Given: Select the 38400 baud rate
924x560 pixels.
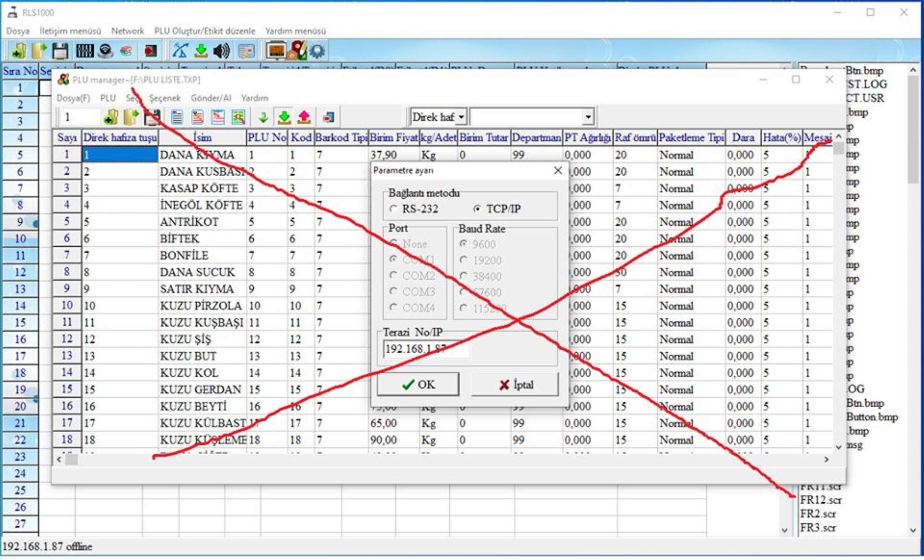Looking at the screenshot, I should pyautogui.click(x=480, y=276).
